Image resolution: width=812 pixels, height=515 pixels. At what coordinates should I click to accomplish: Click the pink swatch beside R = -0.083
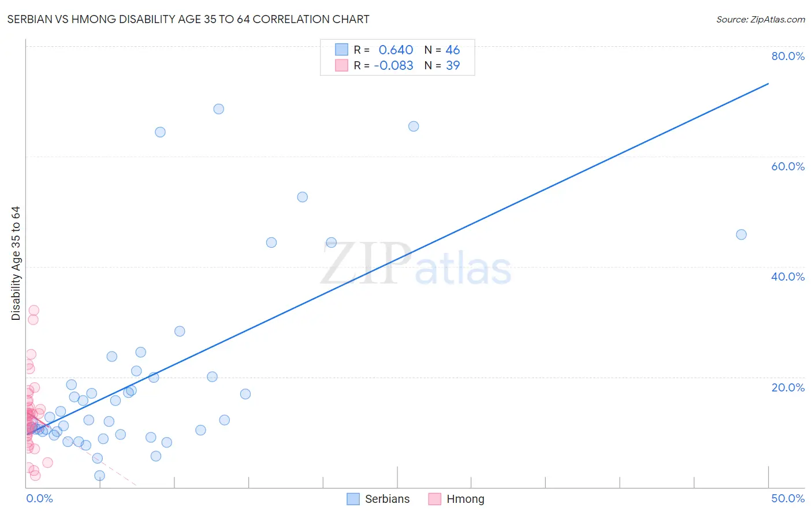(341, 65)
